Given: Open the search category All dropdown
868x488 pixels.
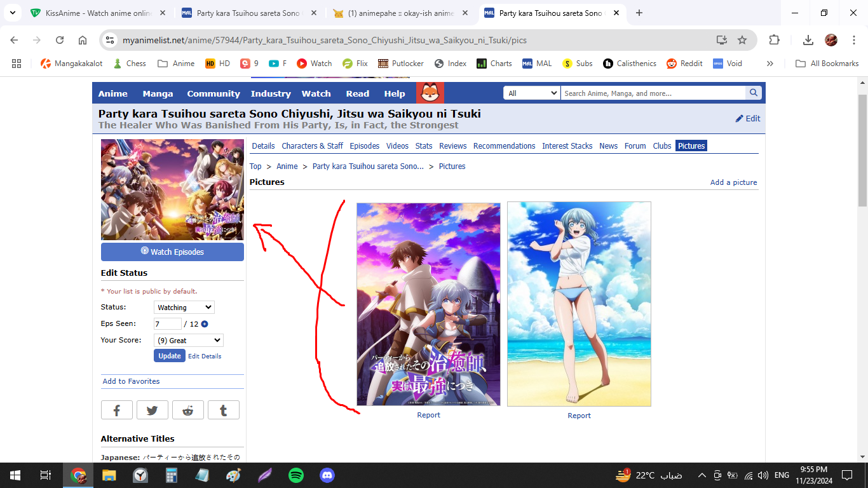Looking at the screenshot, I should pos(532,93).
